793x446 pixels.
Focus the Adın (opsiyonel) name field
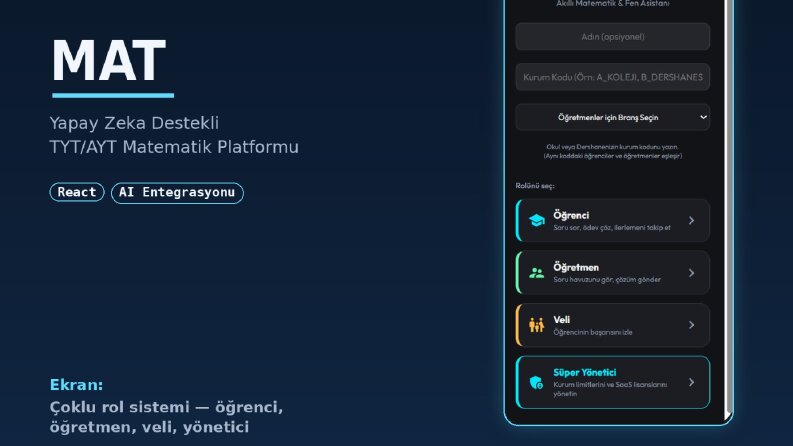point(612,36)
